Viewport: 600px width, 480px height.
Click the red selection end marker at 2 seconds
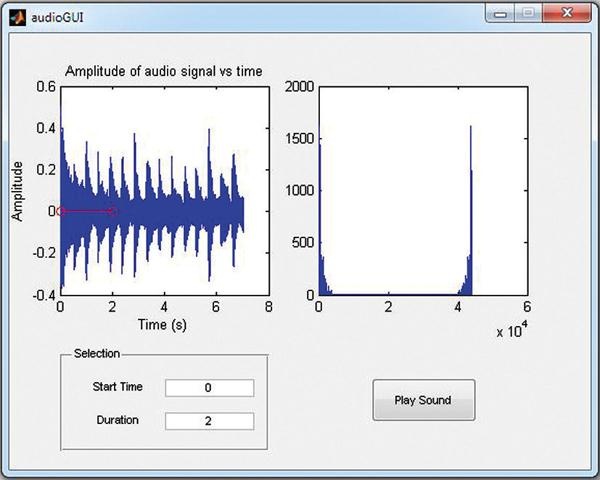[x=112, y=211]
